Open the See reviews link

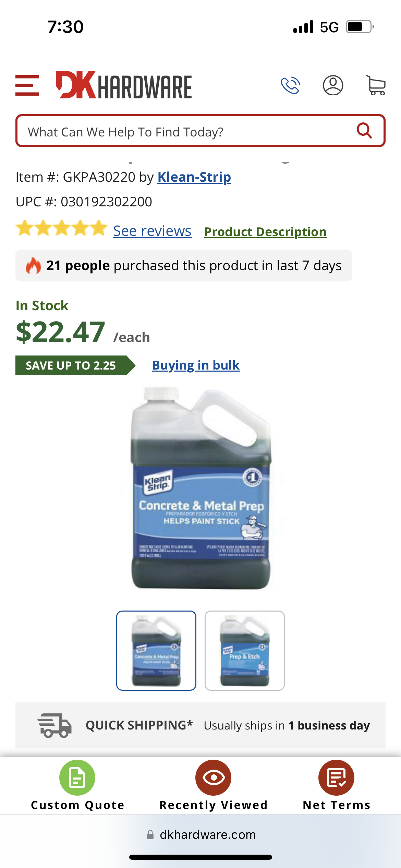pos(152,231)
